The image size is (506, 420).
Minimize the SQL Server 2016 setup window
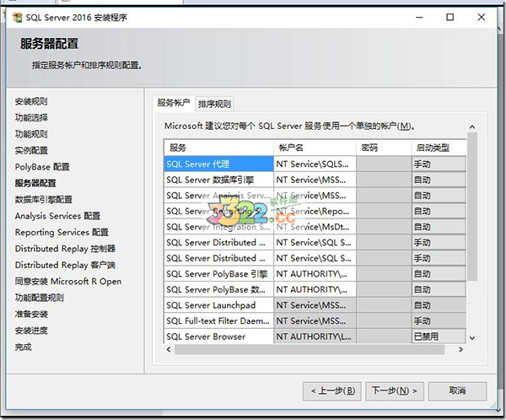[x=419, y=17]
